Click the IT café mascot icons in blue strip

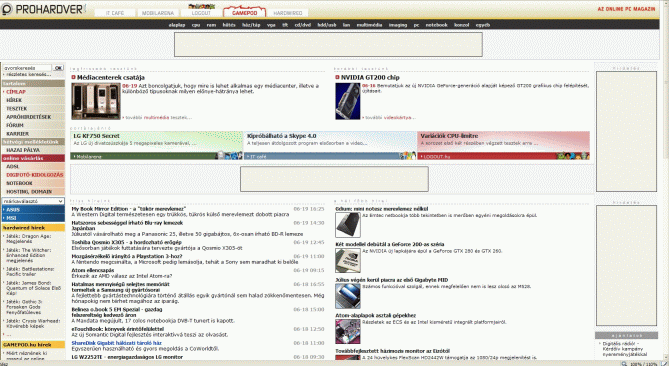click(x=407, y=156)
